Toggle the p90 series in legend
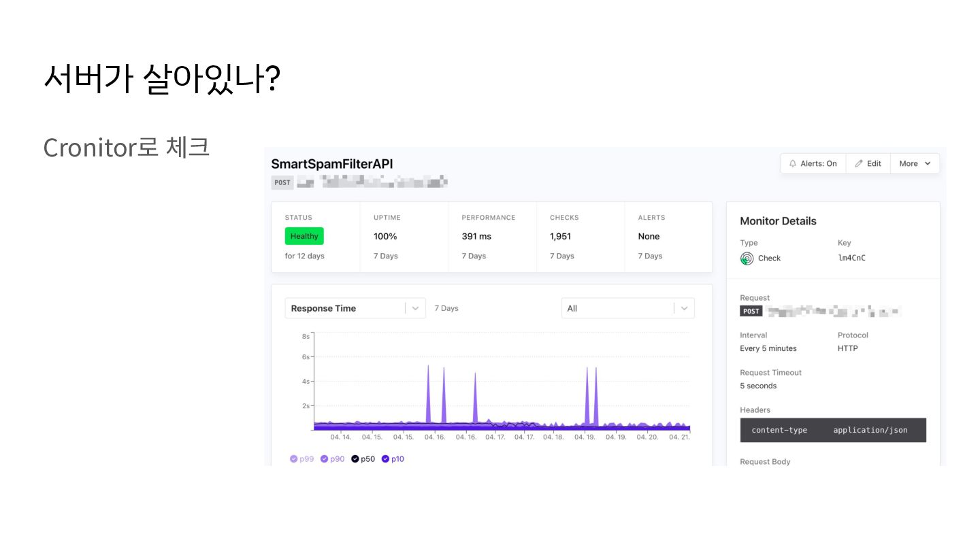Image resolution: width=980 pixels, height=551 pixels. [x=333, y=459]
